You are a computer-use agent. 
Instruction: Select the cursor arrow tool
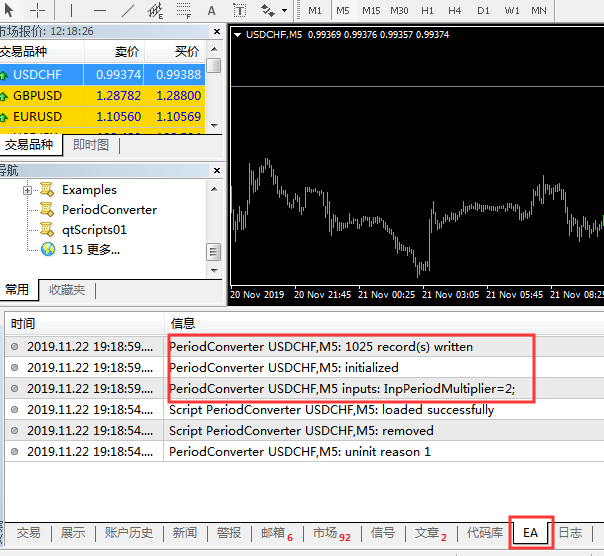coord(8,10)
